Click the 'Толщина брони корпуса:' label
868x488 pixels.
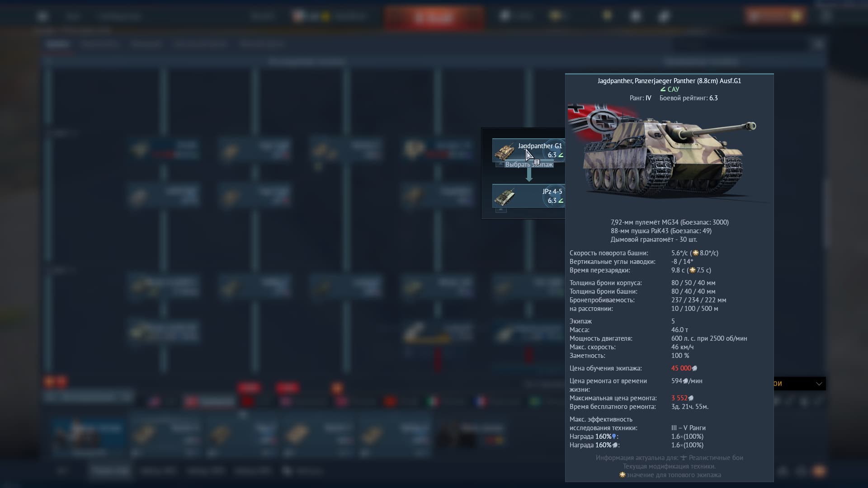point(605,283)
